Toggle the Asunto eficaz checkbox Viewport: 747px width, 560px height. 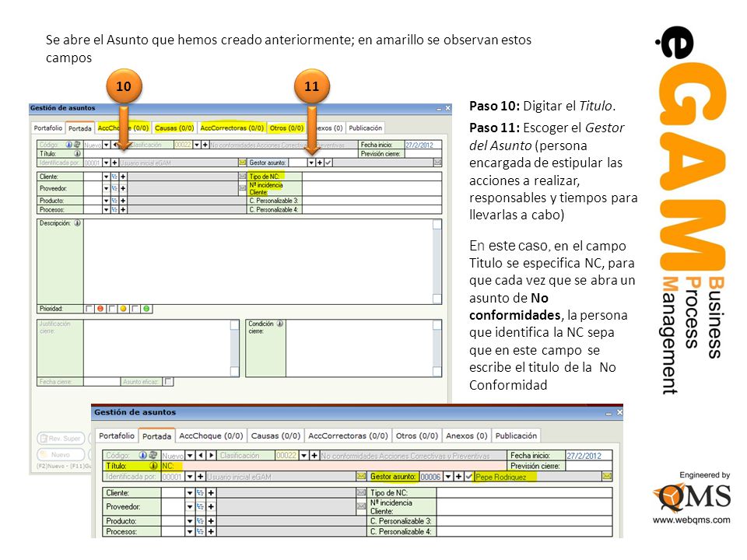point(168,382)
